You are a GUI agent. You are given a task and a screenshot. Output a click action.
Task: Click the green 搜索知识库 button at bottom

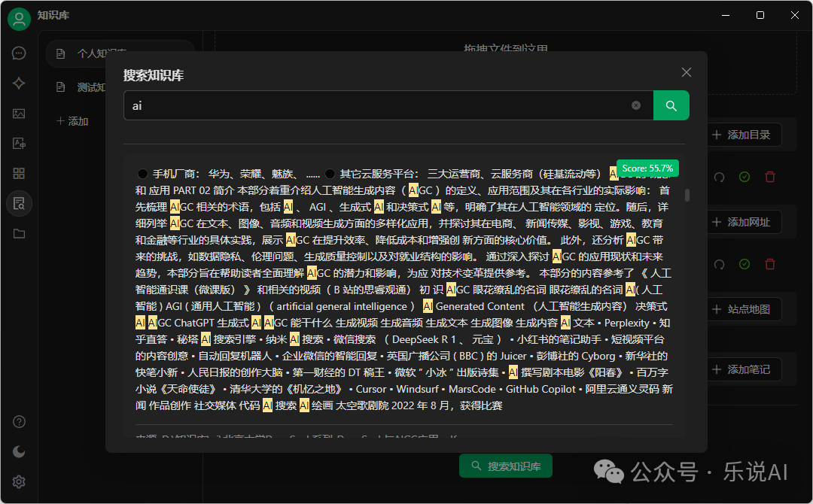point(506,466)
